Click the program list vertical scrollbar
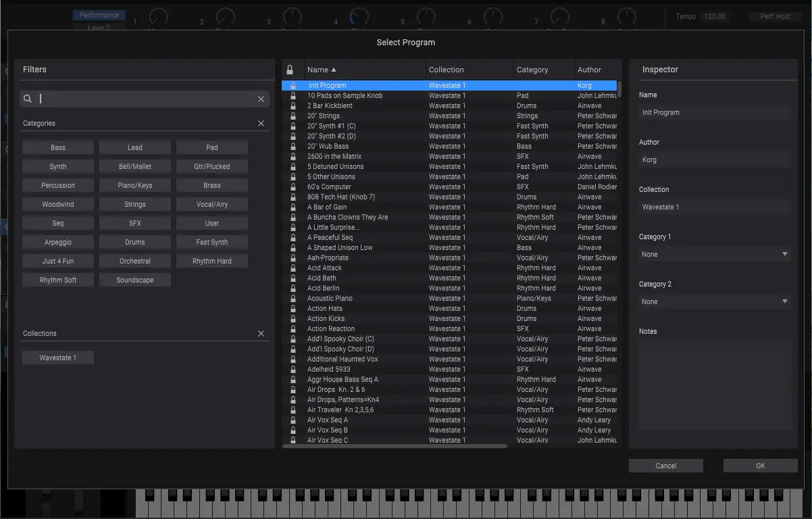Screen dimensions: 812x519 click(x=620, y=90)
